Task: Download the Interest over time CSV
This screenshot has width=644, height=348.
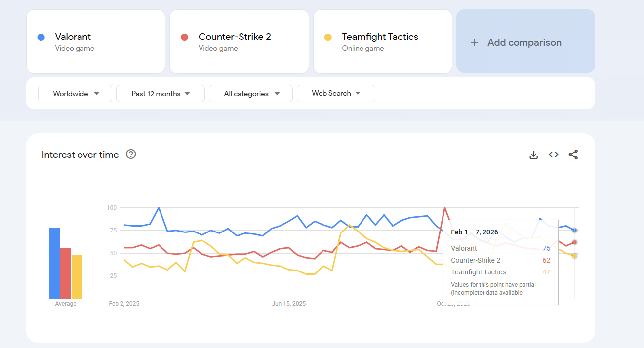Action: click(x=533, y=155)
